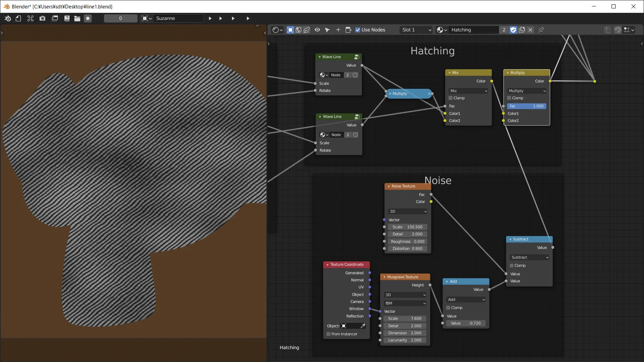Open a file using the folder icon

pyautogui.click(x=77, y=18)
